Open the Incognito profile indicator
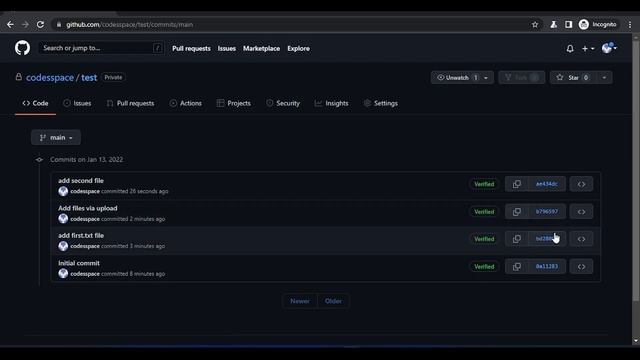Image resolution: width=640 pixels, height=360 pixels. 598,24
